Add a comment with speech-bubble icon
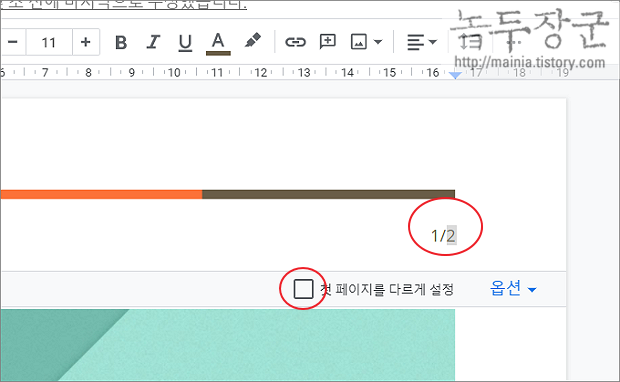This screenshot has width=620, height=382. coord(327,42)
